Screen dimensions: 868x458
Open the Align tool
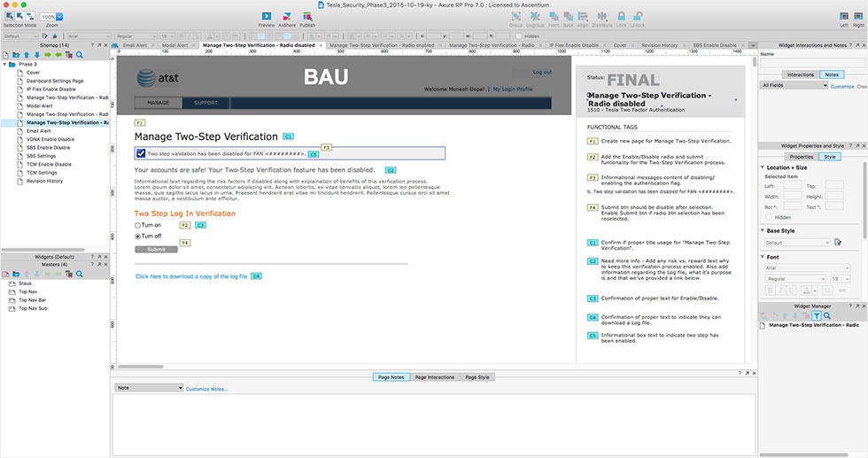(x=583, y=17)
